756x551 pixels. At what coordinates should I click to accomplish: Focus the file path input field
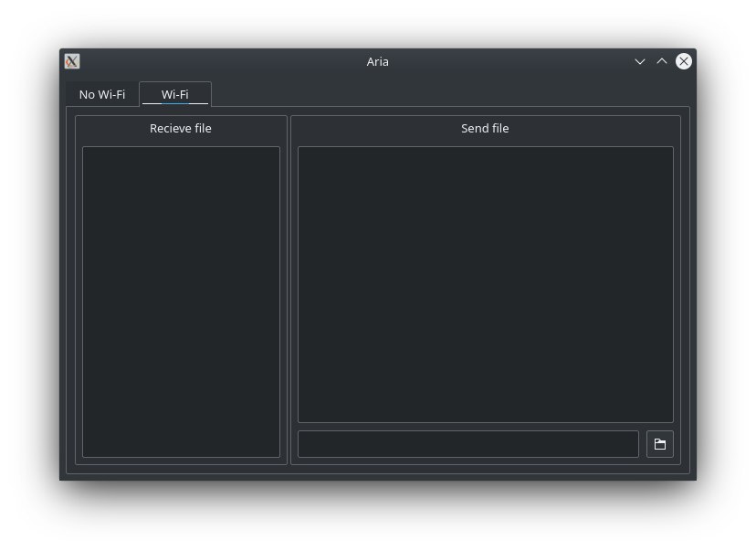pos(468,444)
